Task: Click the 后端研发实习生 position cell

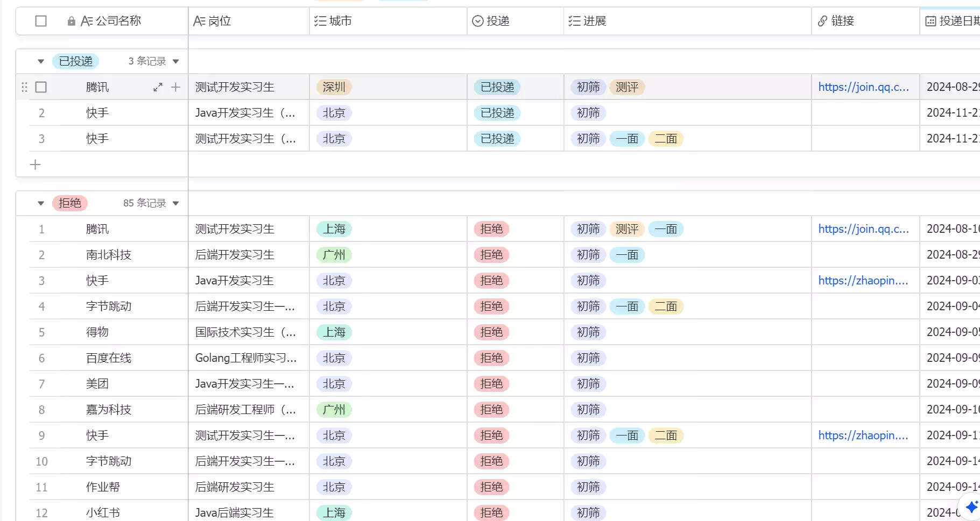Action: [249, 487]
